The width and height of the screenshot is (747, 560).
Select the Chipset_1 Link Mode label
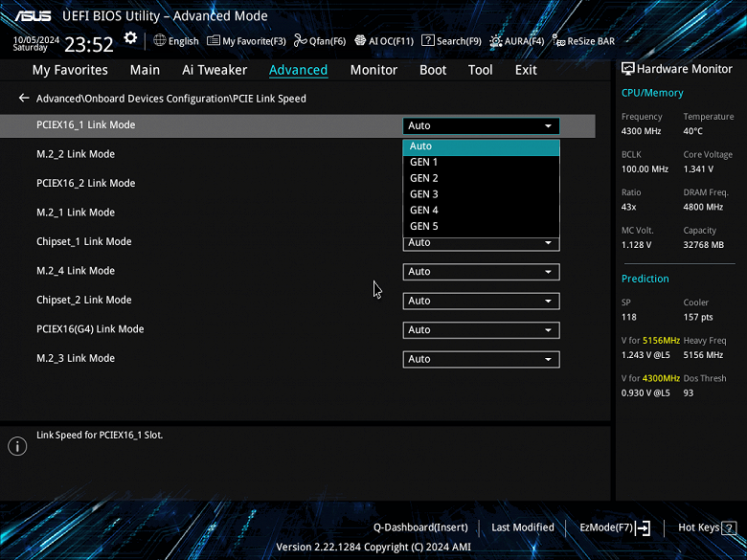[x=84, y=241]
